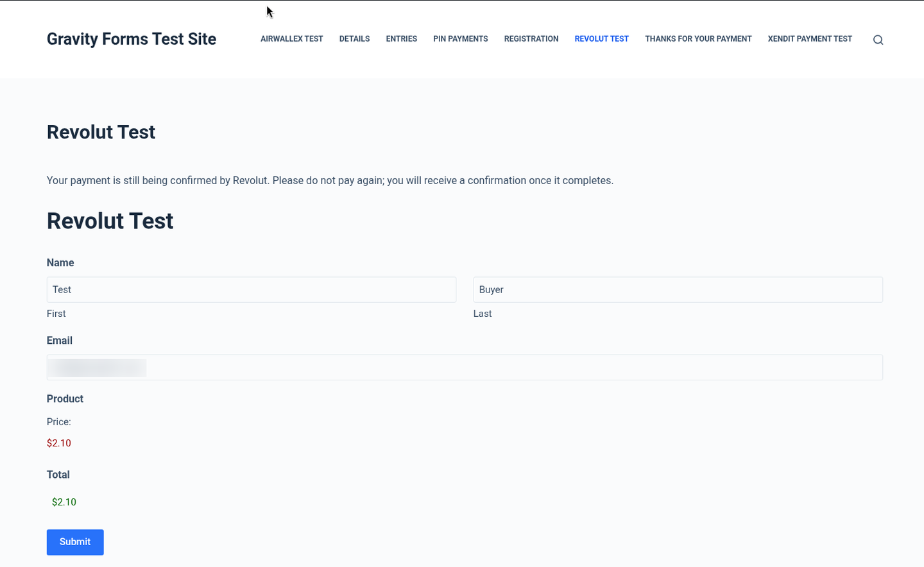Click into the Email input field
The image size is (924, 567).
[x=465, y=368]
